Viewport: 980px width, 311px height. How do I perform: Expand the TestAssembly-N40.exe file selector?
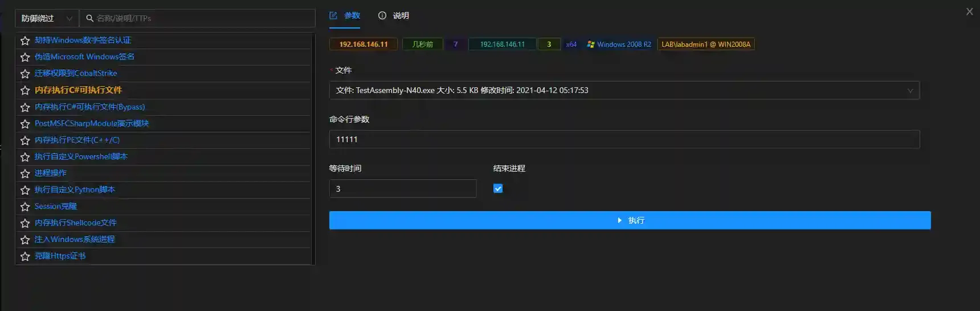click(x=624, y=90)
